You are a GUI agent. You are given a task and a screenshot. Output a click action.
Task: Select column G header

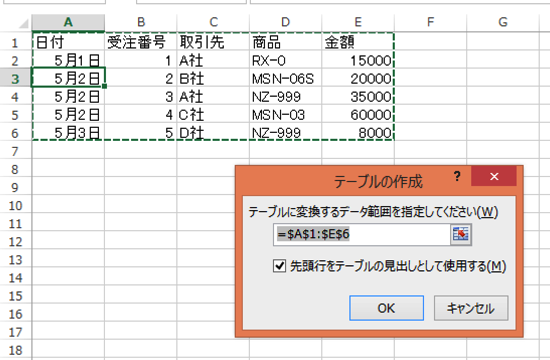coord(503,22)
